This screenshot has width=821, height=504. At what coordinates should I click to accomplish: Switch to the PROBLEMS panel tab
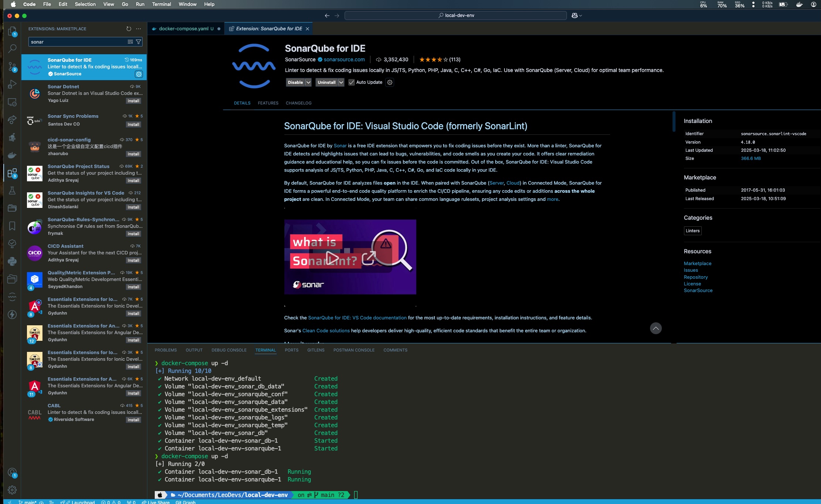pyautogui.click(x=166, y=350)
